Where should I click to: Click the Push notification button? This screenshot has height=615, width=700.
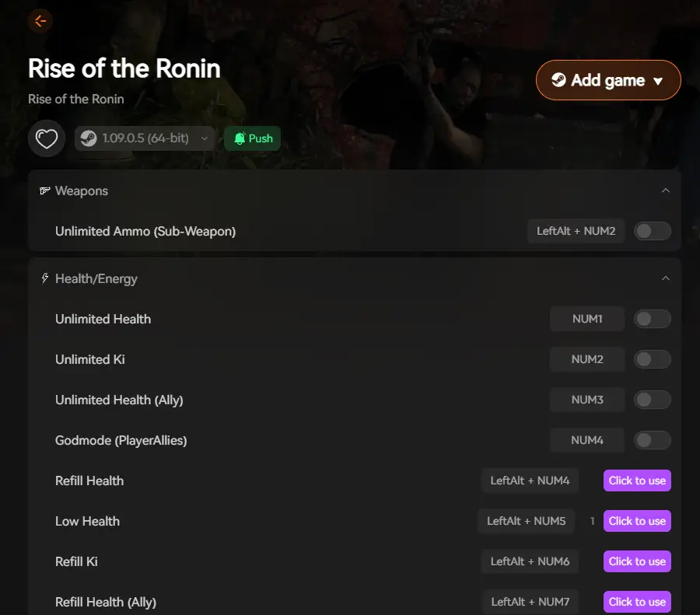tap(252, 138)
